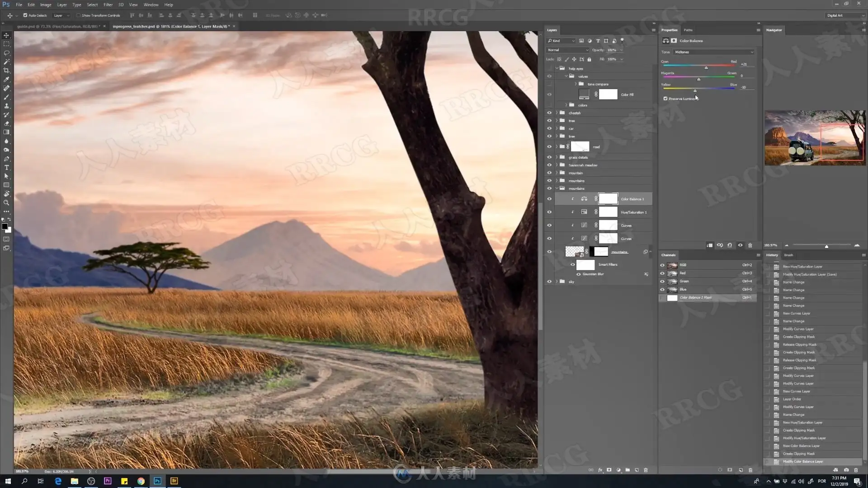Select the New Color Balance Layer history state
Viewport: 868px width, 488px height.
pyautogui.click(x=801, y=446)
